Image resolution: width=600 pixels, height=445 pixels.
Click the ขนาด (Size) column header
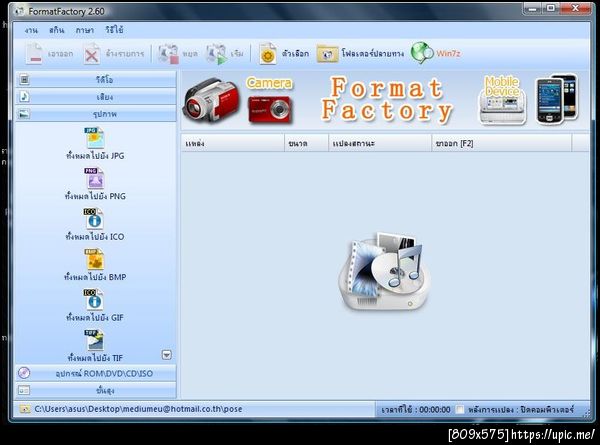pyautogui.click(x=307, y=143)
